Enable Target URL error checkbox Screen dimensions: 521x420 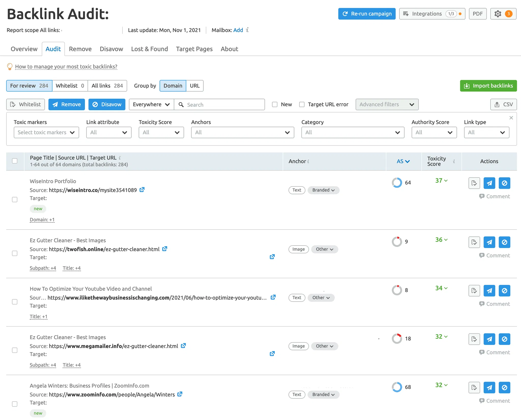click(x=302, y=105)
